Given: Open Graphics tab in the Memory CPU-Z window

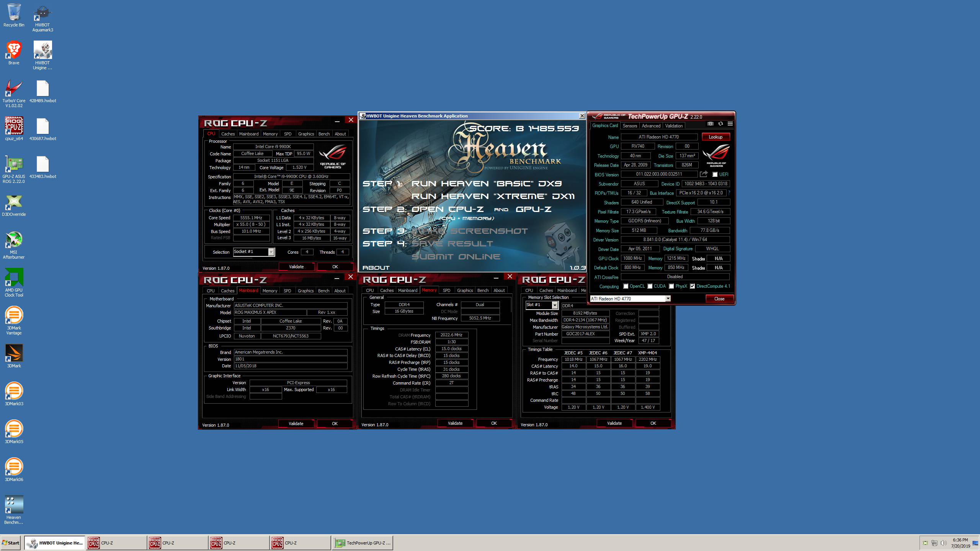Looking at the screenshot, I should click(x=465, y=290).
